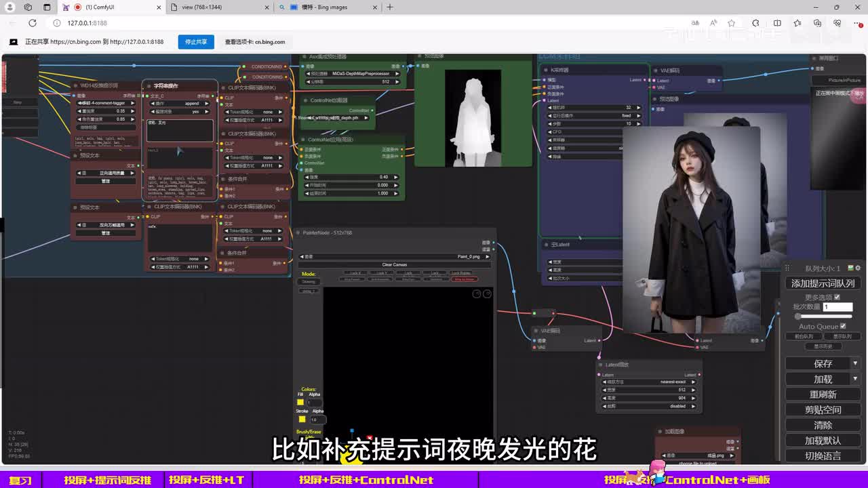Click the 添加提示词队列 button
The width and height of the screenshot is (868, 488).
tap(823, 283)
